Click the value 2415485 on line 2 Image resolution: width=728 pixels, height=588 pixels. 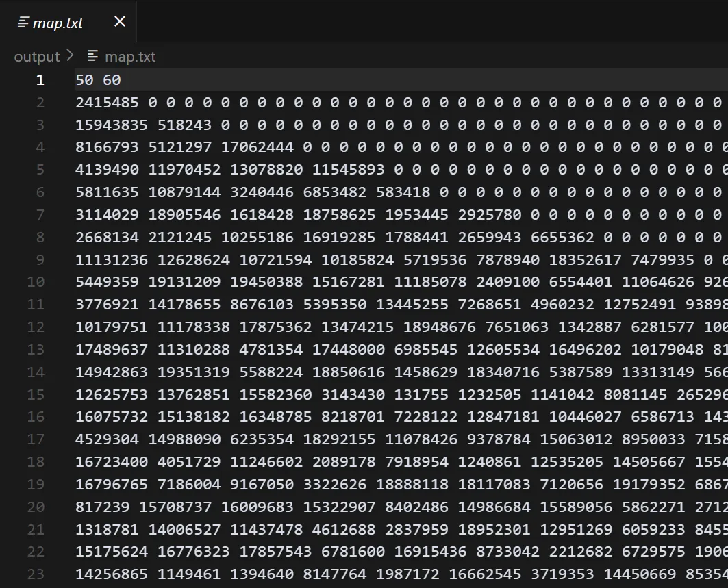click(107, 103)
